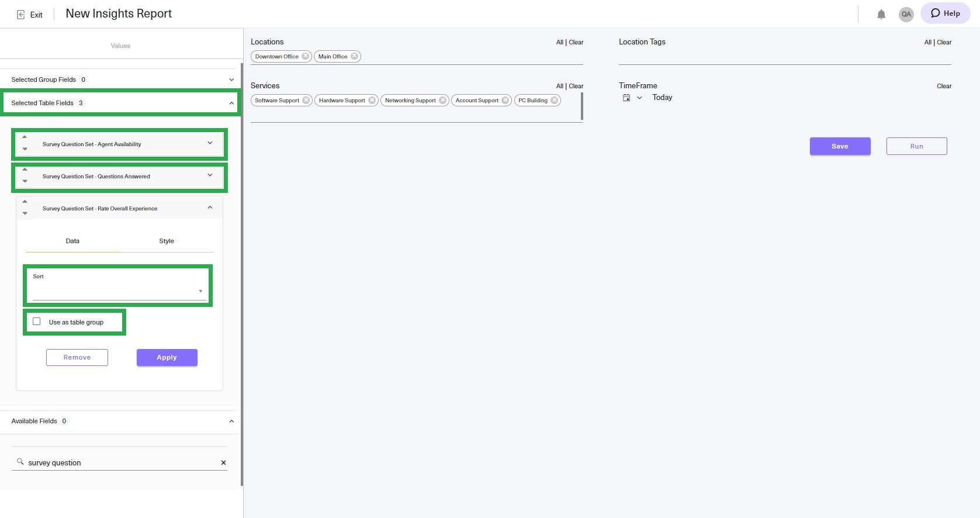The width and height of the screenshot is (980, 518).
Task: Move Rate Overall Experience field up
Action: [25, 201]
